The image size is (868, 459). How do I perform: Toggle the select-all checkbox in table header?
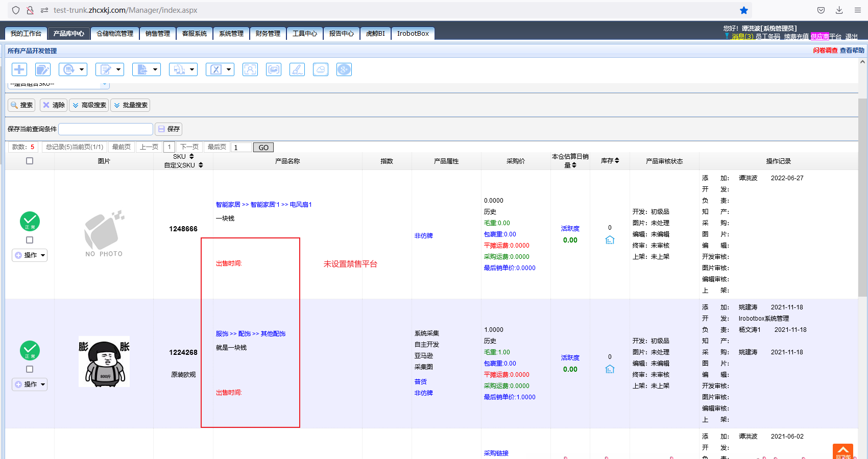[30, 161]
